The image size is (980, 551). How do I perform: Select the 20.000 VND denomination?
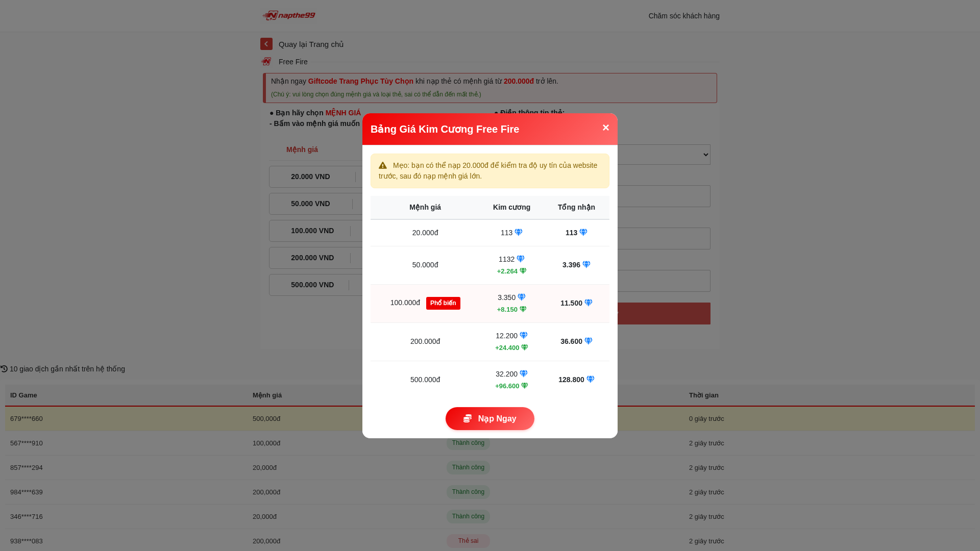tap(315, 177)
